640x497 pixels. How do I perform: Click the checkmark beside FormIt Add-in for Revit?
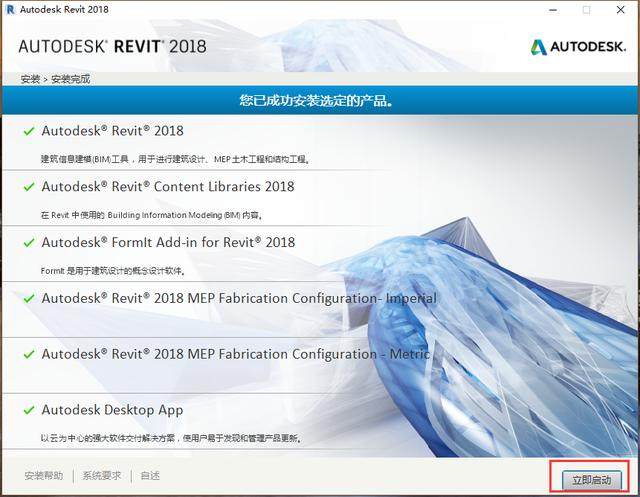point(29,243)
